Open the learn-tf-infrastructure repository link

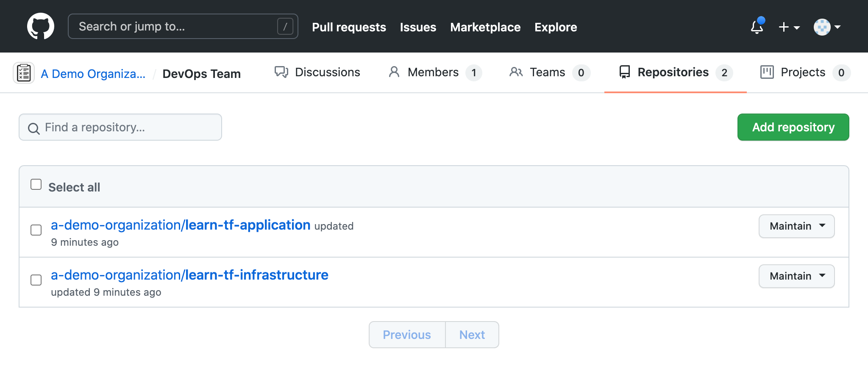tap(189, 275)
